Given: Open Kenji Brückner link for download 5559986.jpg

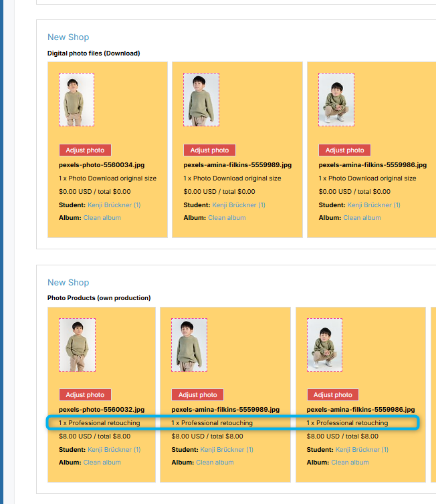Looking at the screenshot, I should 374,205.
